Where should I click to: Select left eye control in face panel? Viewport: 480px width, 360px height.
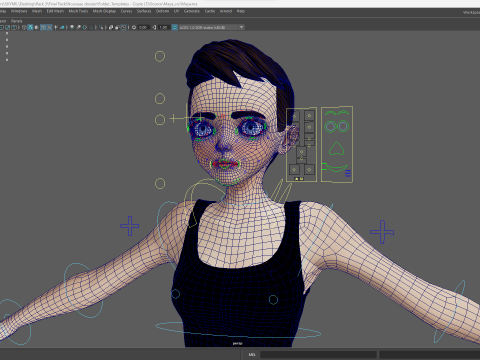(330, 126)
